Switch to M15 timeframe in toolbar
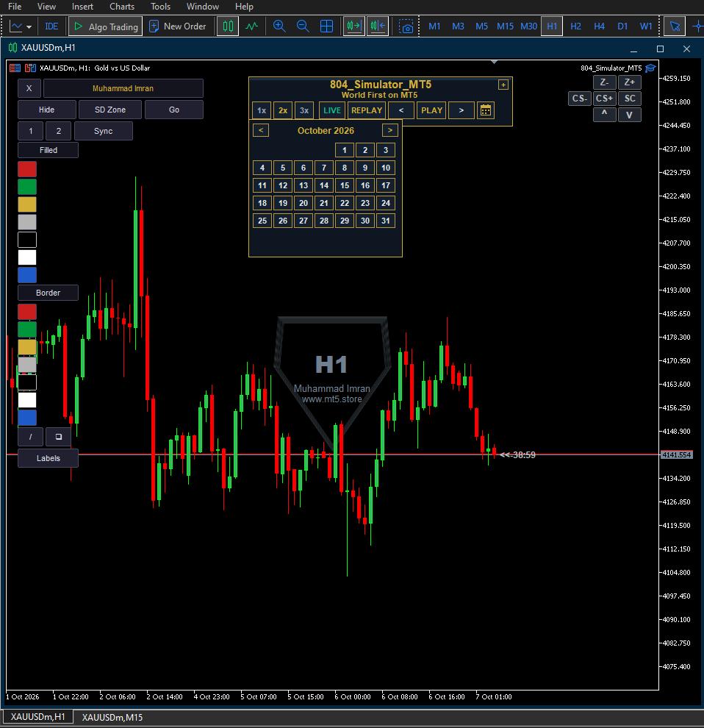 (x=505, y=26)
